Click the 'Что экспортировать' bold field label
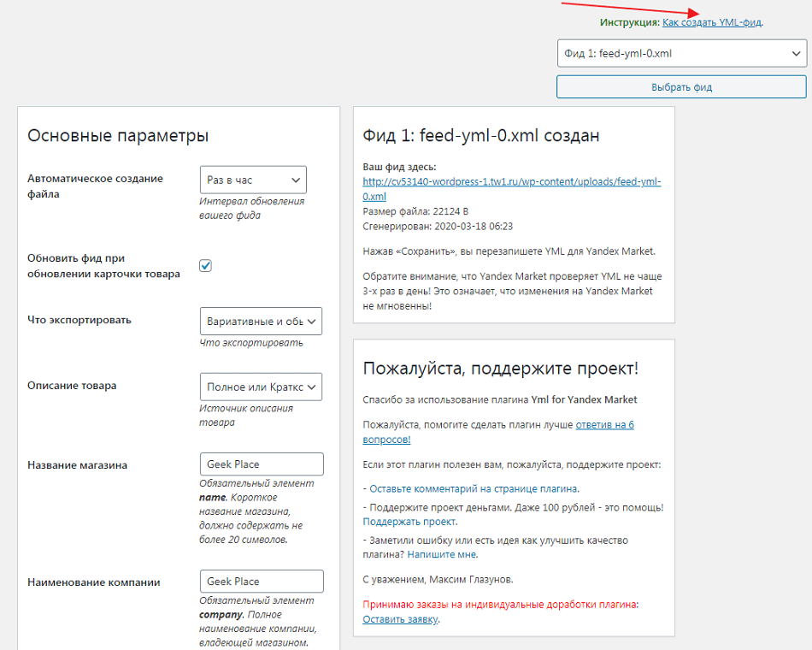This screenshot has width=812, height=650. coord(79,320)
